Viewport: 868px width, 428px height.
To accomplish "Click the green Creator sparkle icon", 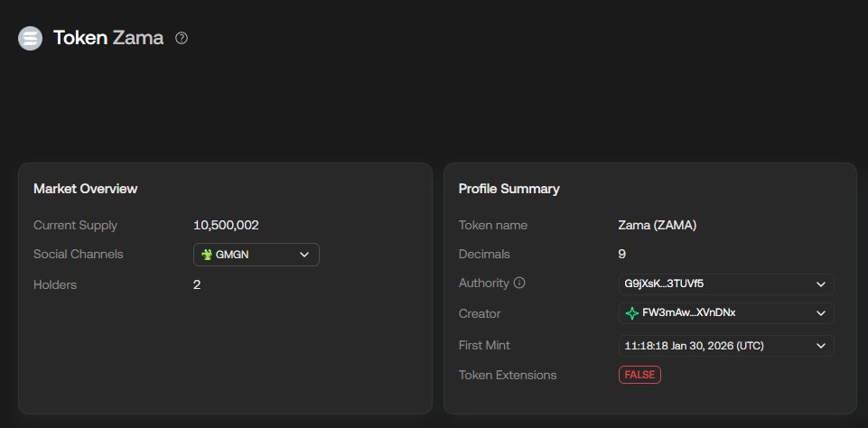I will point(631,313).
